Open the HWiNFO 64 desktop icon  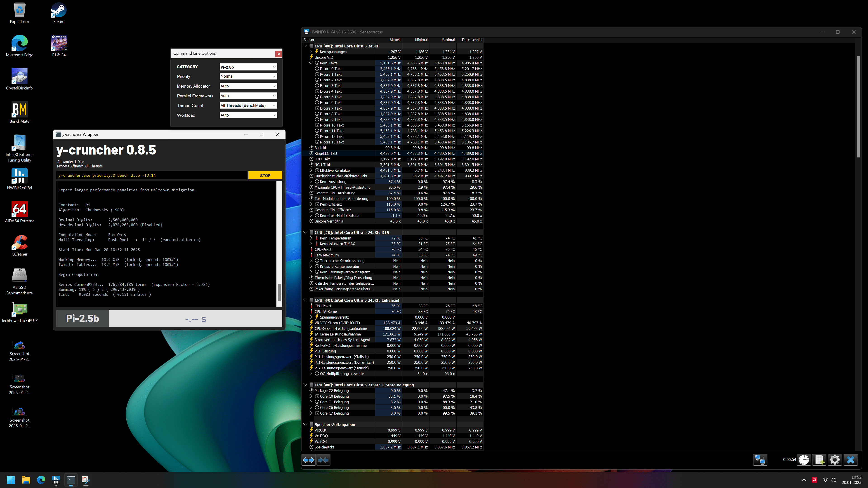(19, 179)
